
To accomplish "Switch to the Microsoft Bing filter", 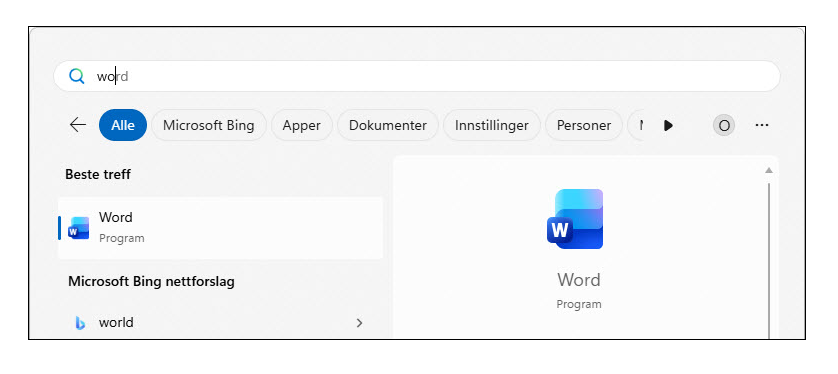I will pyautogui.click(x=208, y=125).
